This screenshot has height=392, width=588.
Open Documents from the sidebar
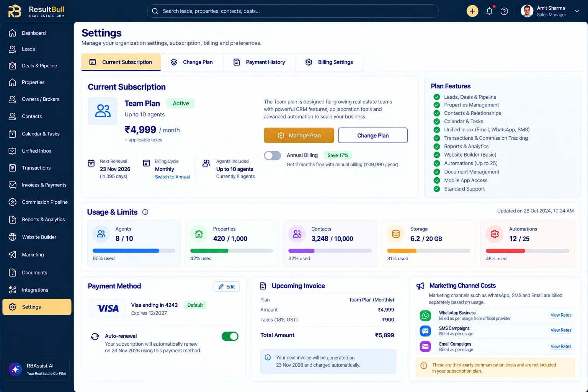(37, 273)
